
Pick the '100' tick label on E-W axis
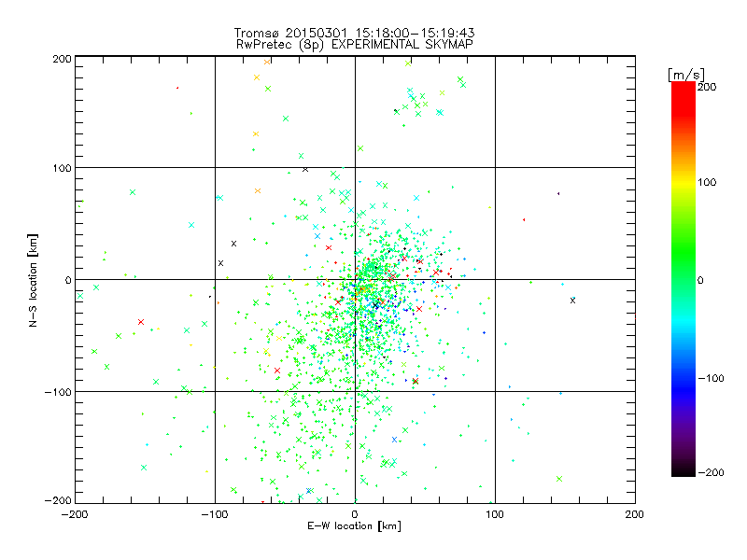pyautogui.click(x=495, y=514)
